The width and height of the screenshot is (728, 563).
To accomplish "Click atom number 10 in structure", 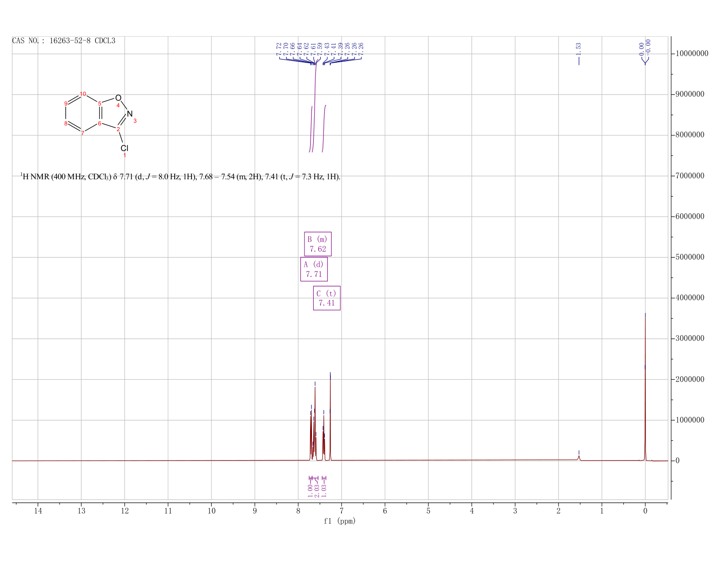I will point(83,94).
